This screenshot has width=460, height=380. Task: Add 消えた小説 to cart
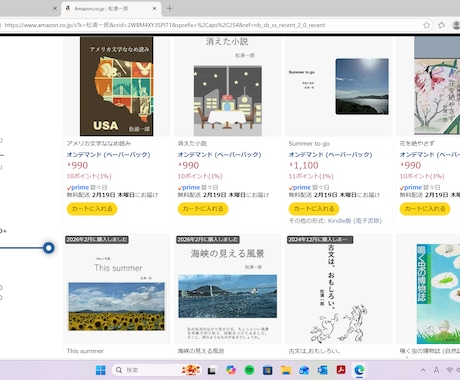[x=203, y=209]
